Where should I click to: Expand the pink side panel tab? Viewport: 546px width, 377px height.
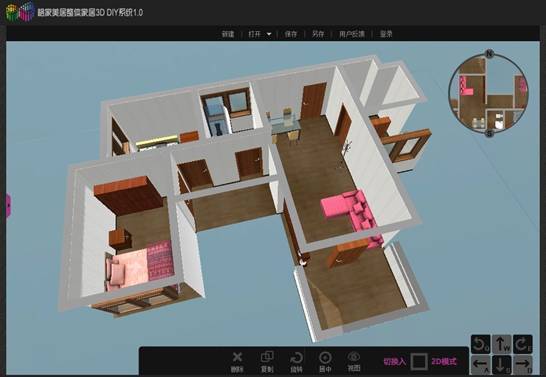click(x=8, y=205)
